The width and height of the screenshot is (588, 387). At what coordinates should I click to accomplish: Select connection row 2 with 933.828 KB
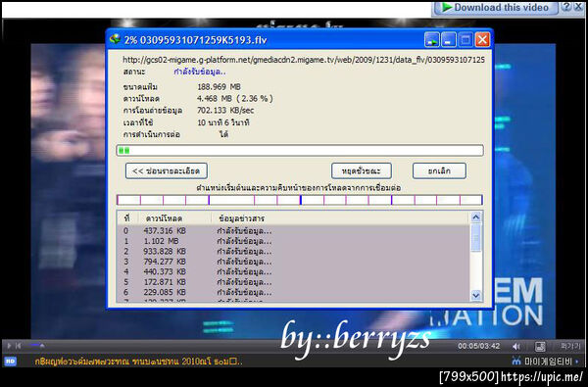coord(293,251)
